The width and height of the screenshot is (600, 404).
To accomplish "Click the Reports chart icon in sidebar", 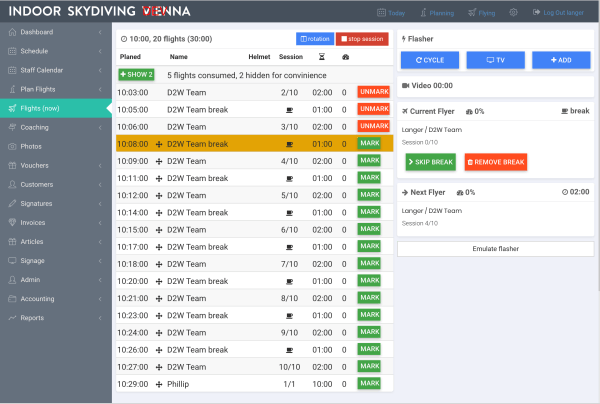I will coord(12,318).
